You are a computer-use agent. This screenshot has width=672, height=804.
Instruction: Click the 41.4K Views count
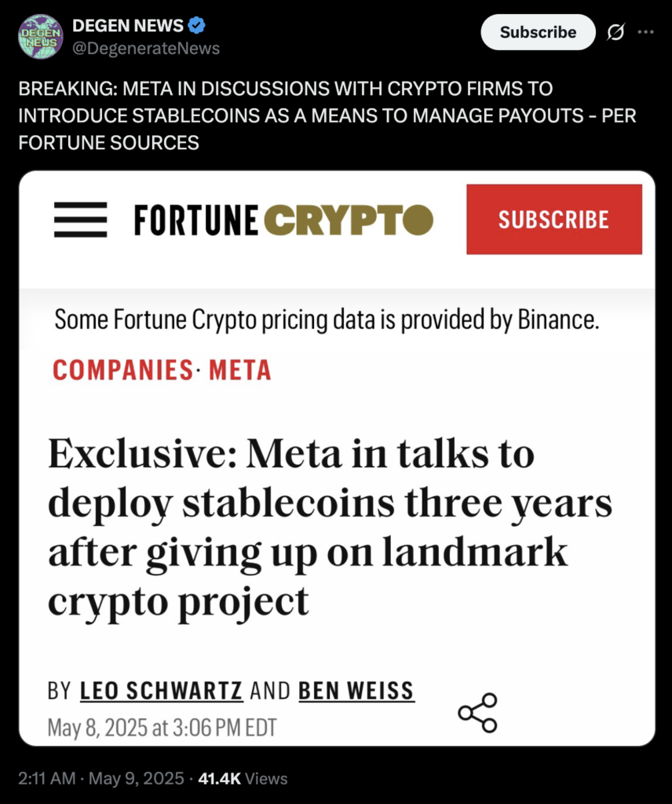[243, 778]
